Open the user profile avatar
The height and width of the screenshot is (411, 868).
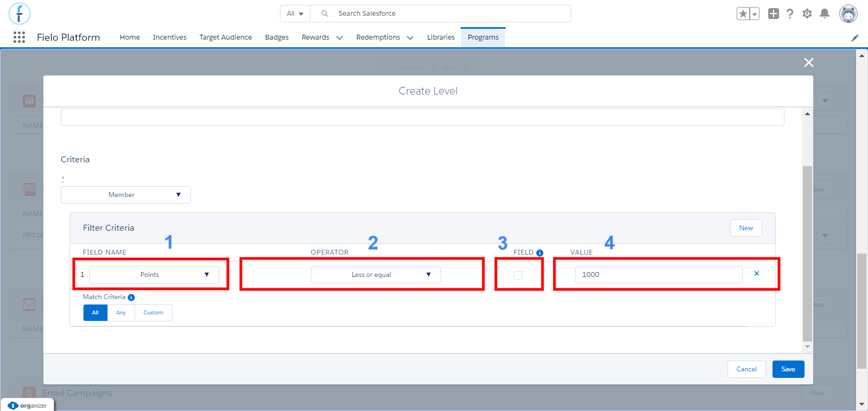tap(848, 14)
